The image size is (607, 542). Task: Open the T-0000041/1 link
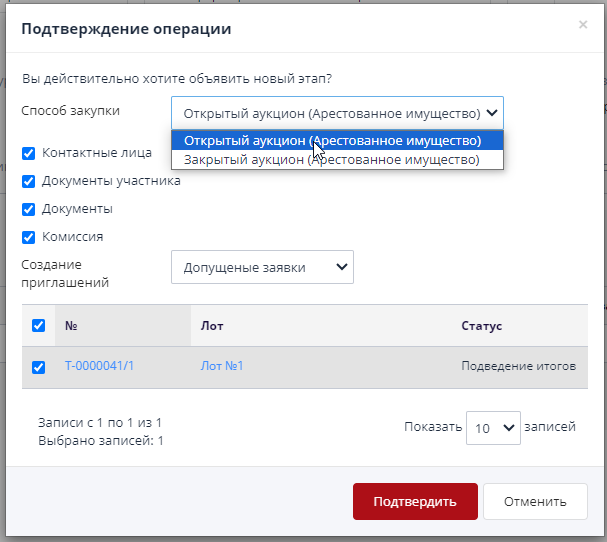coord(99,366)
